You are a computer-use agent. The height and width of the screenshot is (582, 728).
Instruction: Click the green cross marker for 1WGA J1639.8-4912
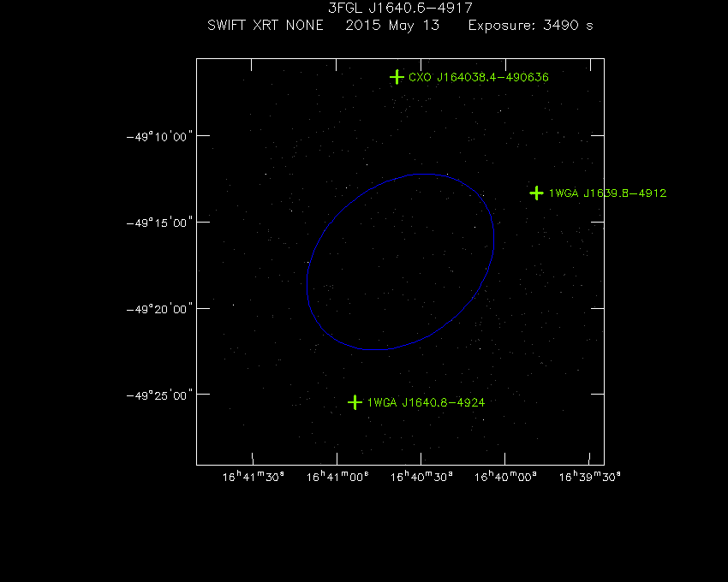click(x=536, y=193)
